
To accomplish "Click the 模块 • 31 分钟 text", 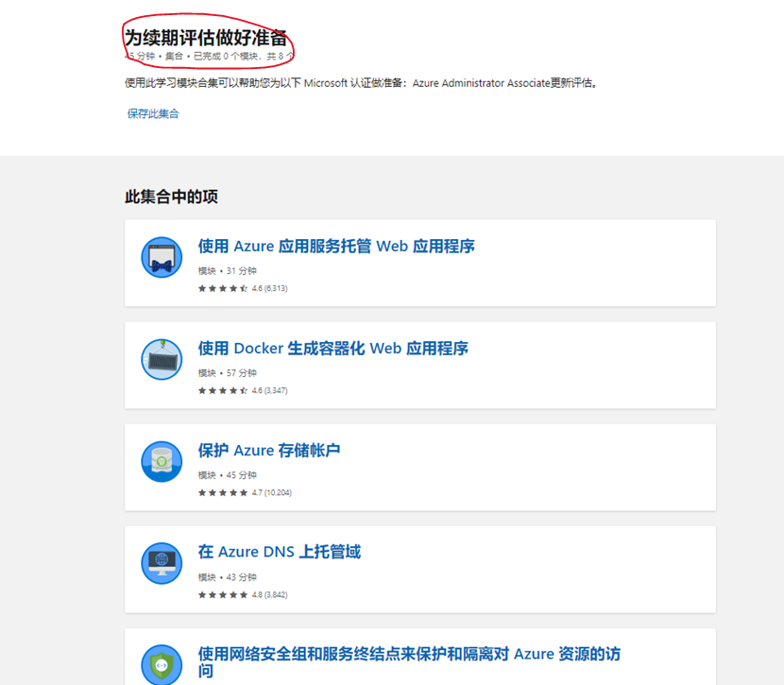I will coord(227,271).
